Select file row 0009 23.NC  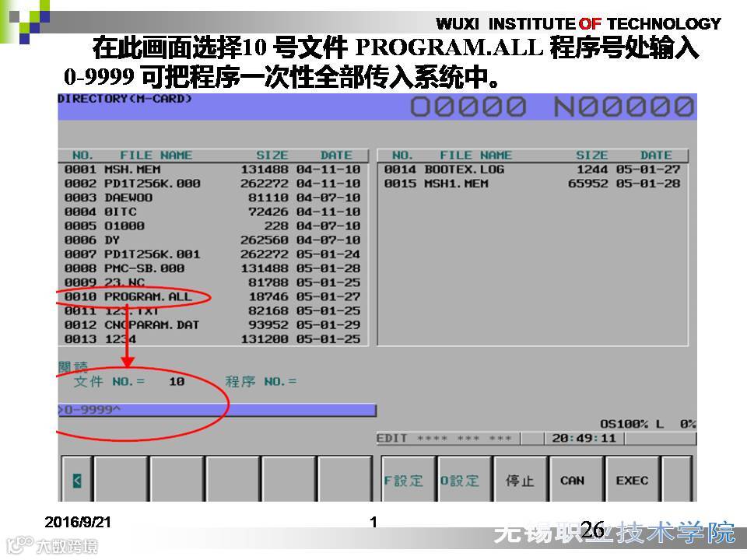coord(212,282)
